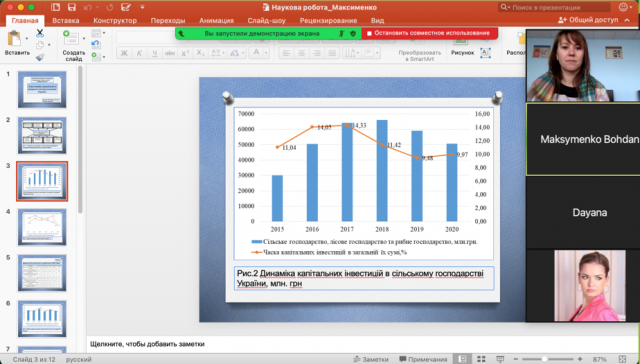Click the Picture insert icon

pos(460,42)
